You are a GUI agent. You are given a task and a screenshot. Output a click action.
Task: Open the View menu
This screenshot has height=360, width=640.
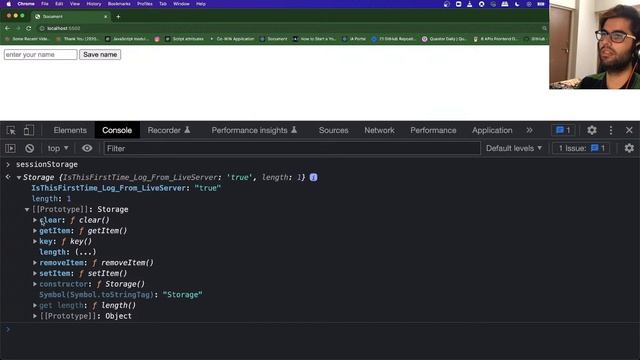75,4
